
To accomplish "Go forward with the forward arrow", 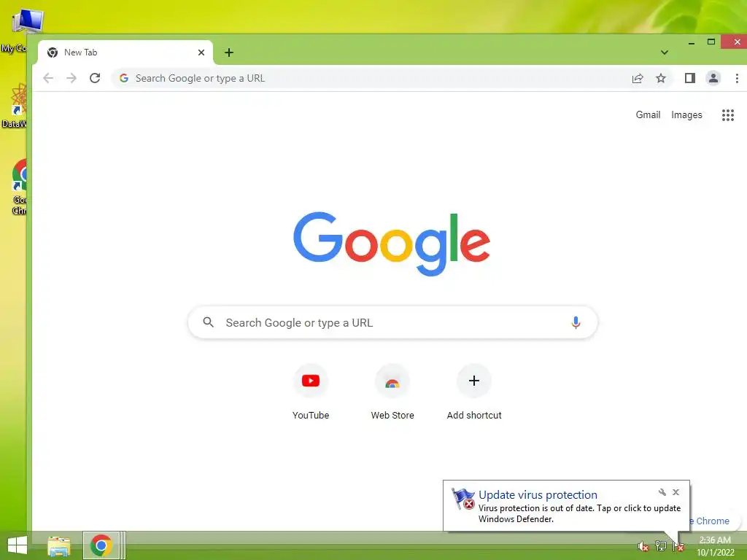I will coord(71,78).
